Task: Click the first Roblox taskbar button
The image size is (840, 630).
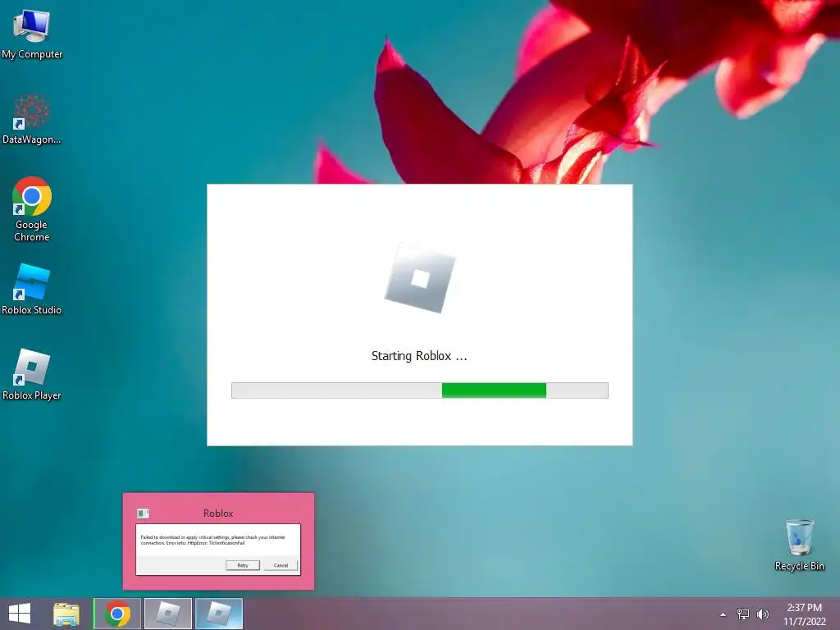Action: (x=168, y=614)
